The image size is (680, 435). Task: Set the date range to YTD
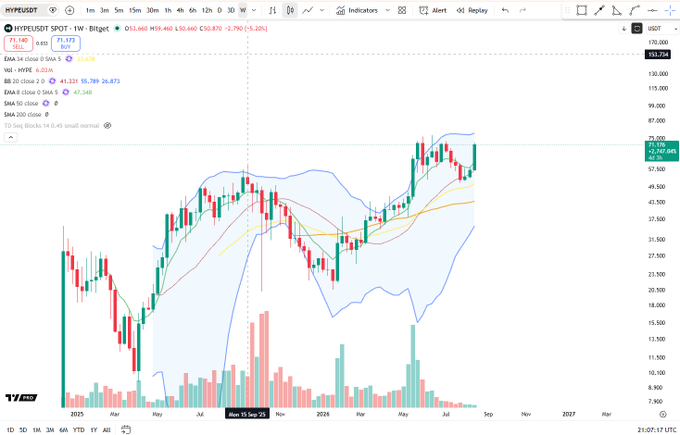click(78, 430)
